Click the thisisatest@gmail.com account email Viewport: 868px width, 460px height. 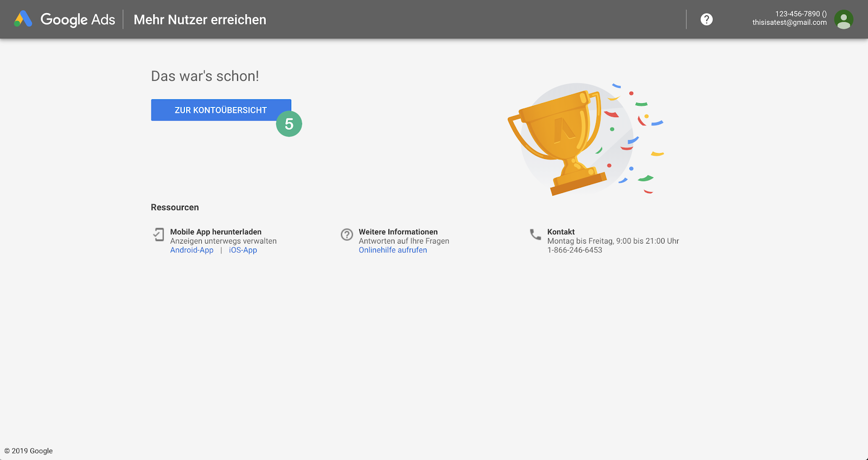pos(789,23)
